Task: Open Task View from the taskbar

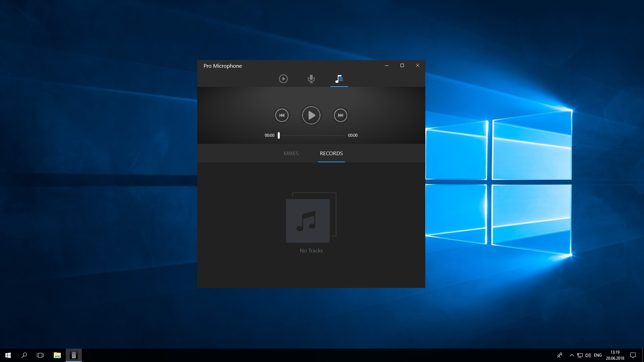Action: pos(40,355)
